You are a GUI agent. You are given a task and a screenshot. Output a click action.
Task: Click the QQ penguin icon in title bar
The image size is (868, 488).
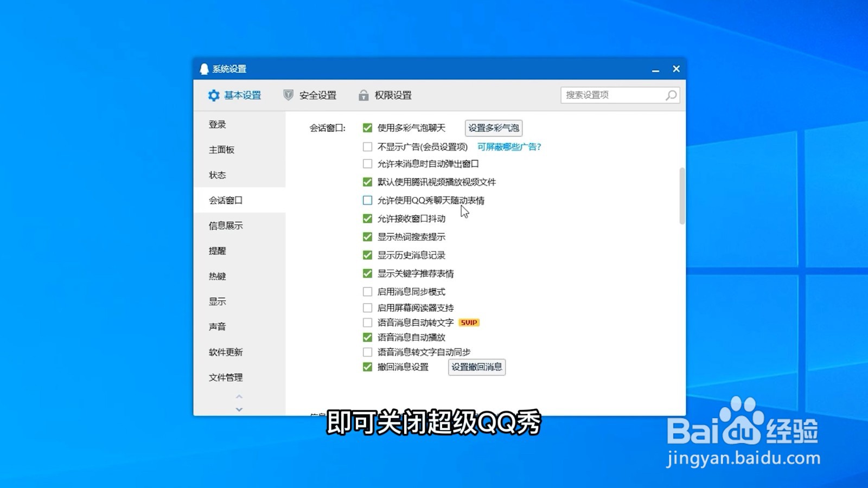pyautogui.click(x=204, y=69)
